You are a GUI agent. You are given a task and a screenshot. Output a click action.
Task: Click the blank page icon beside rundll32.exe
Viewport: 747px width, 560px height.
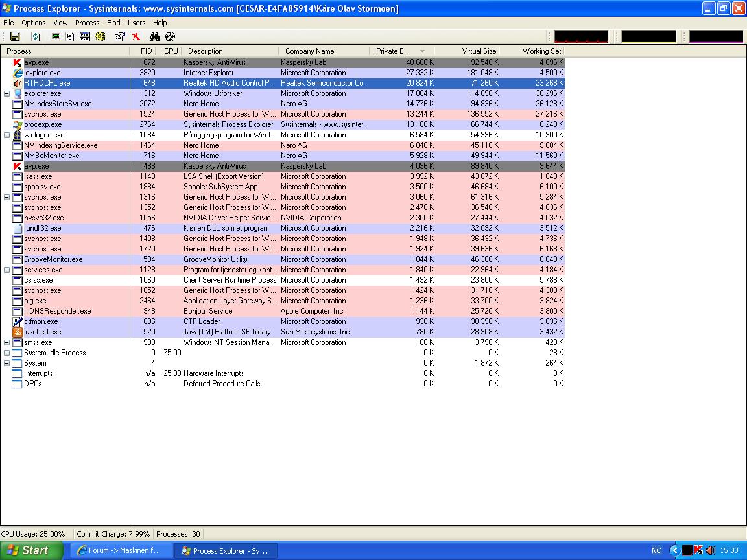coord(18,229)
